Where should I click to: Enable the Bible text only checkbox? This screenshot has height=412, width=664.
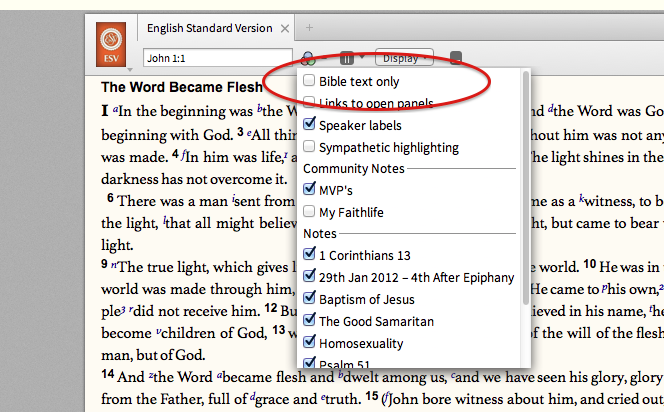(x=309, y=80)
